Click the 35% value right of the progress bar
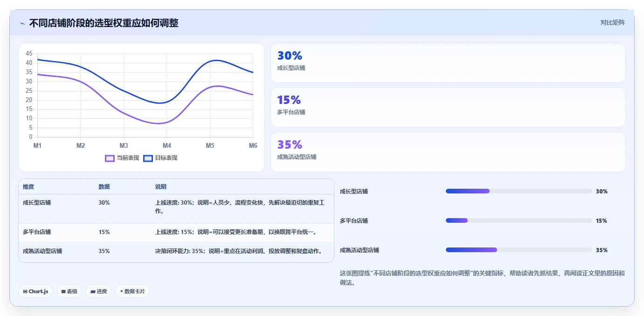This screenshot has height=316, width=644. click(602, 250)
